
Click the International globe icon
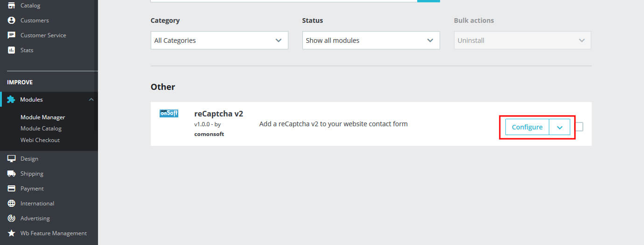tap(12, 204)
